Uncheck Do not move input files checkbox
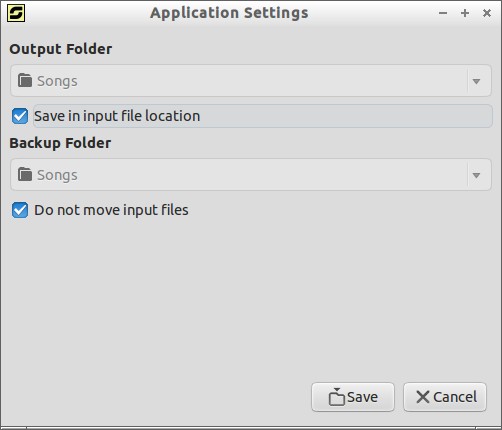The height and width of the screenshot is (430, 502). [x=20, y=210]
